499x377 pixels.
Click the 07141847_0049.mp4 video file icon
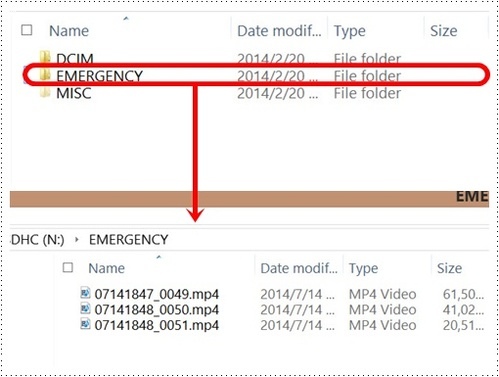tap(85, 293)
